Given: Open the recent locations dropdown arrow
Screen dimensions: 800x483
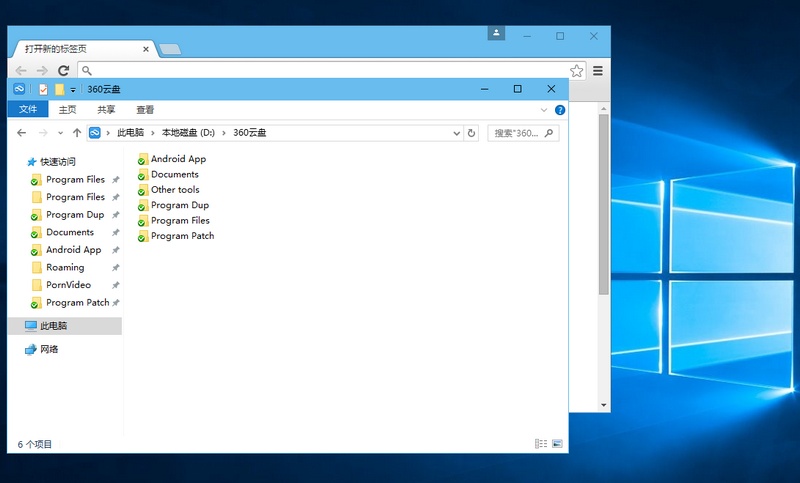Looking at the screenshot, I should 60,133.
